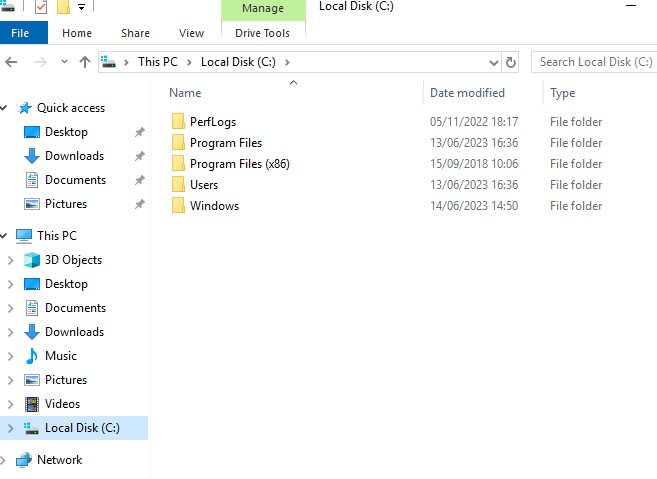Open Desktop under Quick access

[66, 132]
